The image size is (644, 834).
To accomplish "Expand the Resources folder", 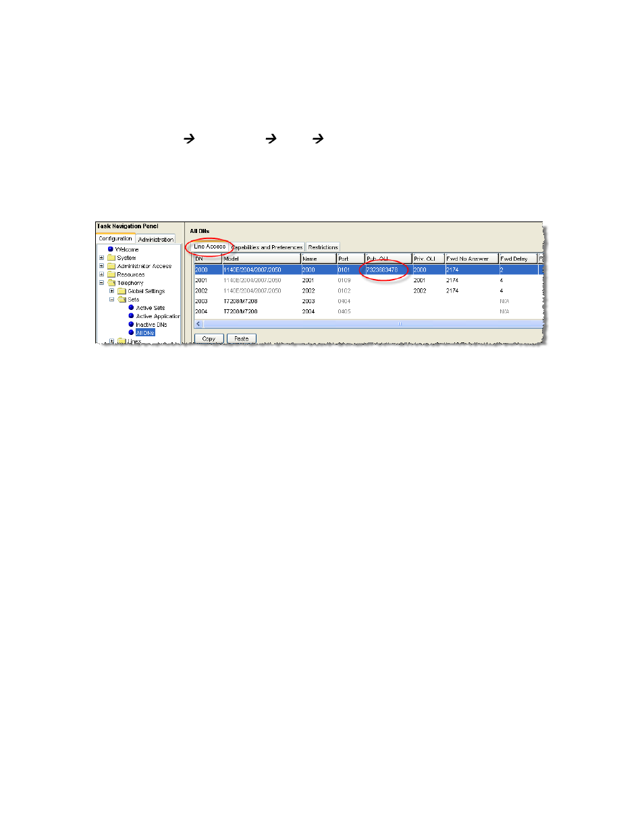I will [102, 274].
